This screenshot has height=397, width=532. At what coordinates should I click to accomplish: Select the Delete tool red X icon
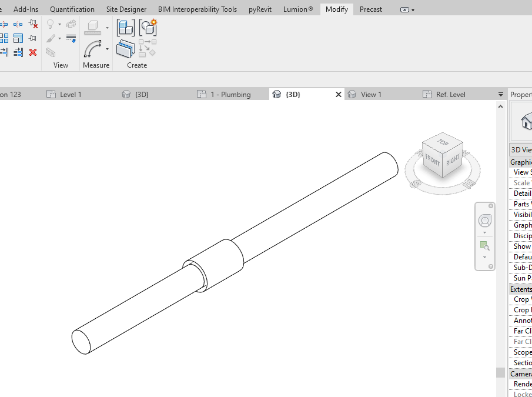(32, 52)
